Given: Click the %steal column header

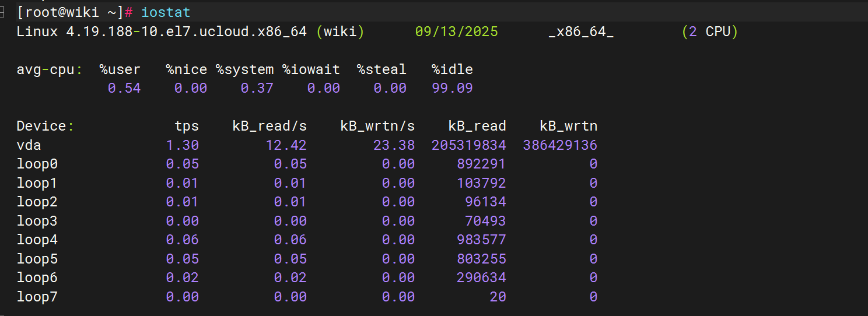Looking at the screenshot, I should click(x=381, y=69).
